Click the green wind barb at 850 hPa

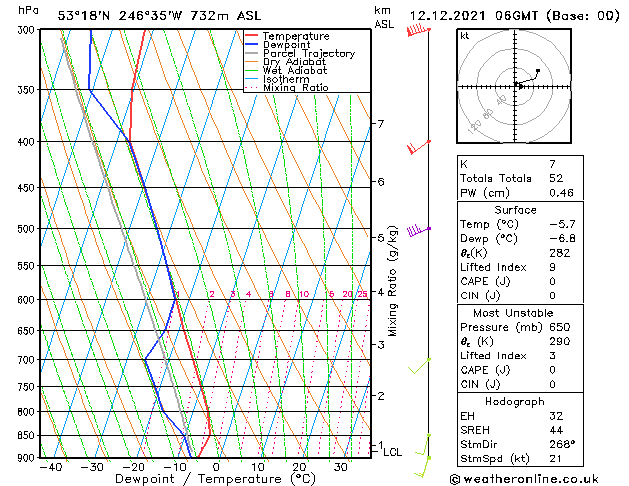pos(422,444)
